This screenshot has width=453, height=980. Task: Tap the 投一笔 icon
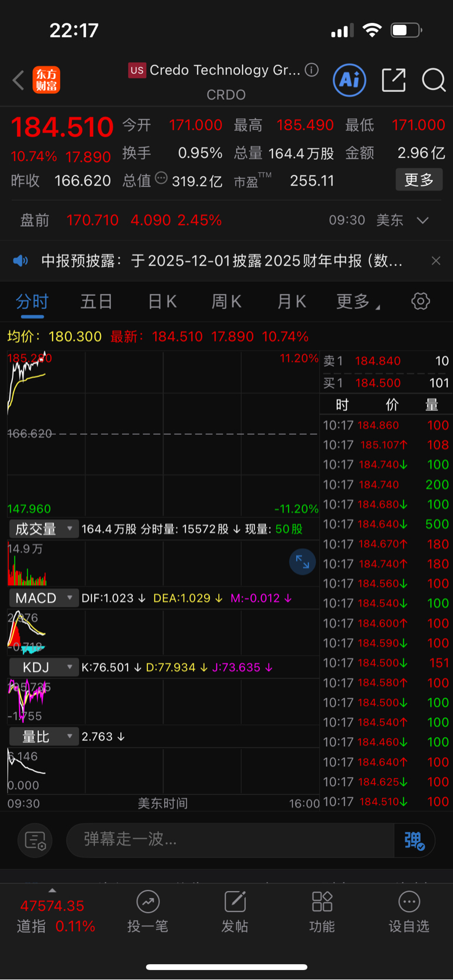(148, 902)
